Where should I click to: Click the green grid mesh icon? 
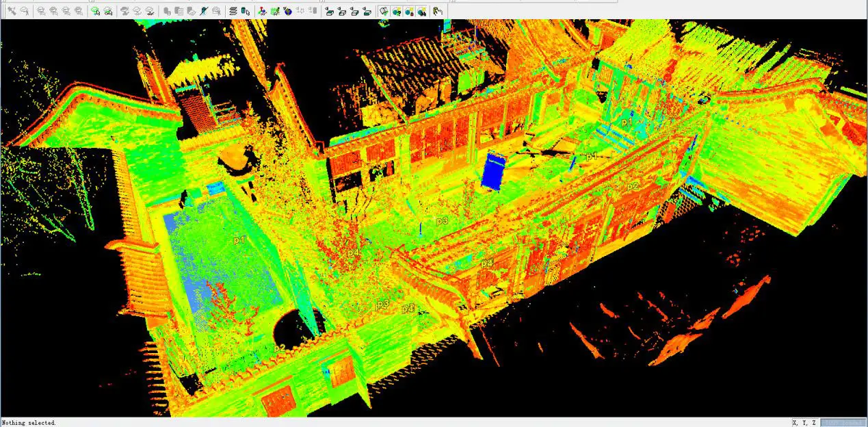tap(274, 11)
